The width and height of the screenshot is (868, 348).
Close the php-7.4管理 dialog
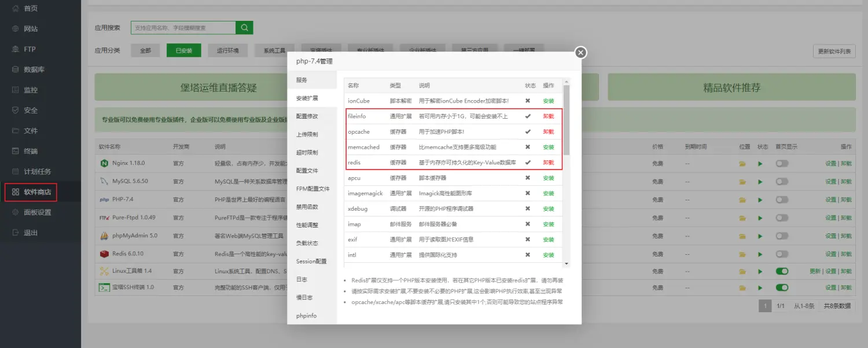581,53
